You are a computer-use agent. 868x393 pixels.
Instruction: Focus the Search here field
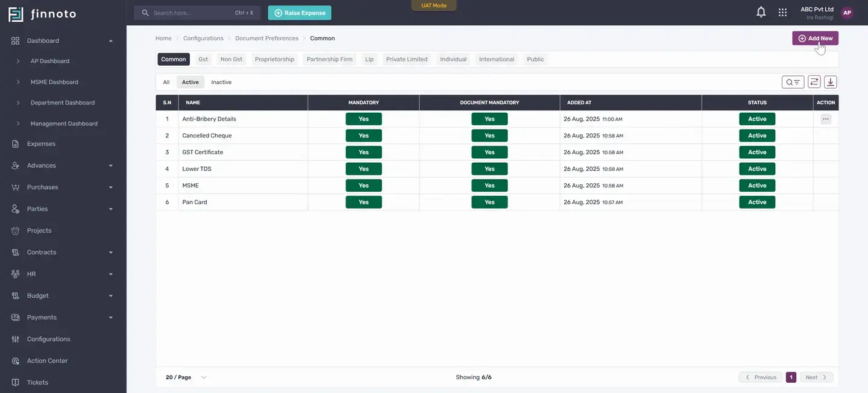(197, 13)
